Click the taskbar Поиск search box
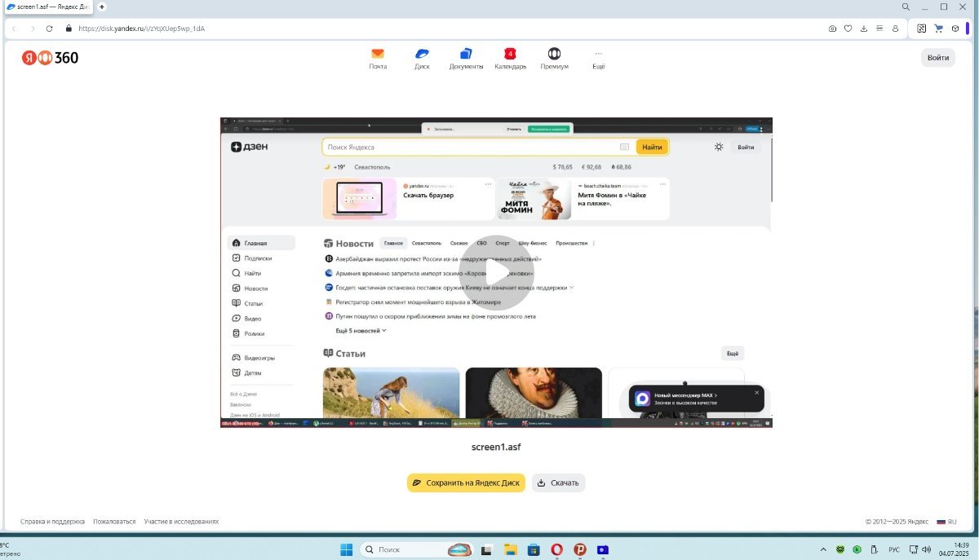The image size is (979, 560). point(418,549)
